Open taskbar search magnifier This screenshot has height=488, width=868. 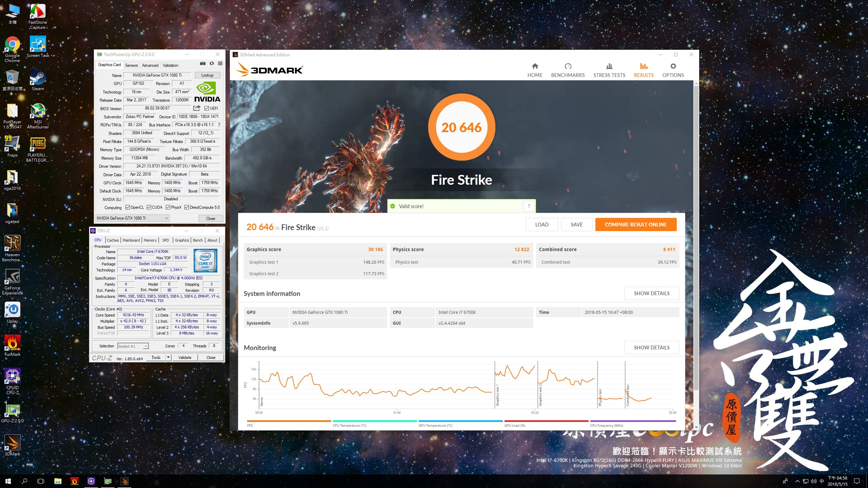pyautogui.click(x=24, y=481)
